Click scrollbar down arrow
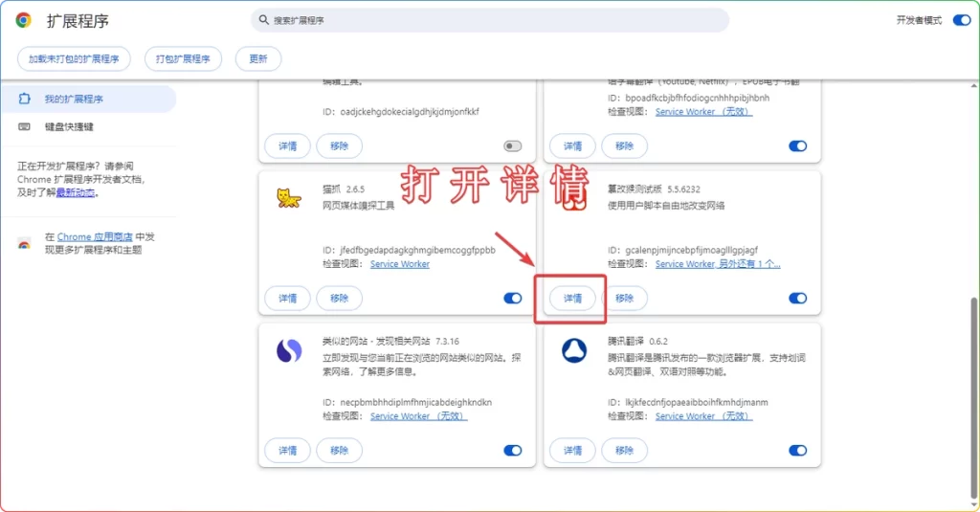Screen dimensions: 980x512 click(974, 504)
